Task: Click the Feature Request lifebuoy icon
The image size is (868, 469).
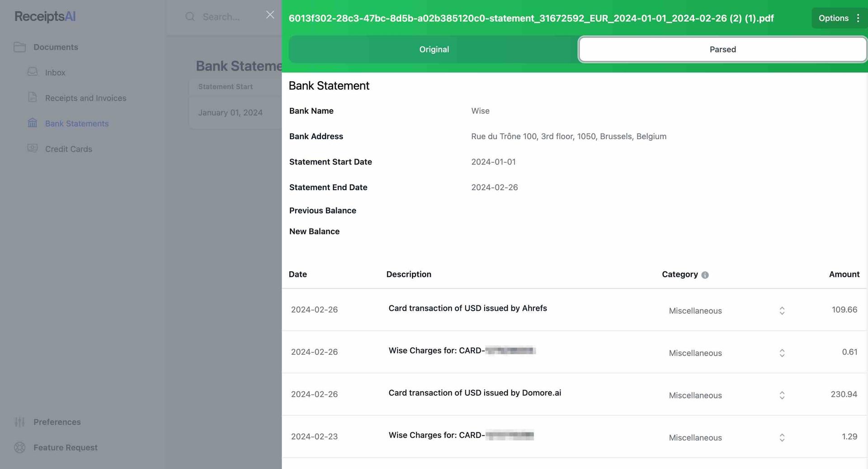Action: 19,447
